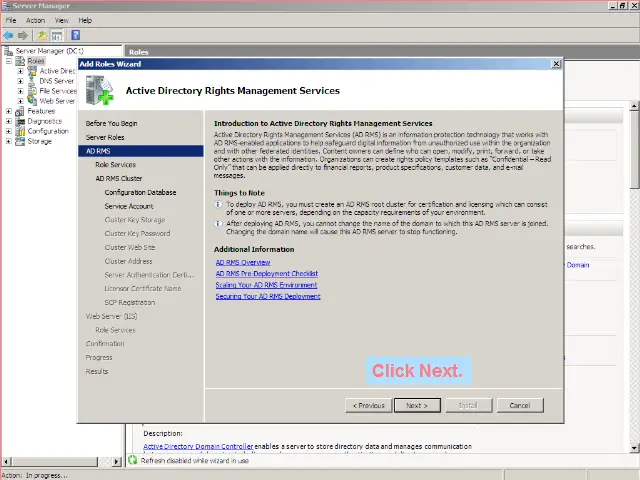Click the blue Help toolbar icon

point(76,35)
